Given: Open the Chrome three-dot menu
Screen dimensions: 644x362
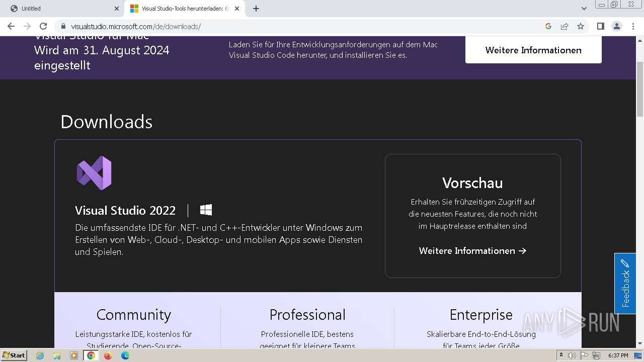Looking at the screenshot, I should pyautogui.click(x=632, y=26).
